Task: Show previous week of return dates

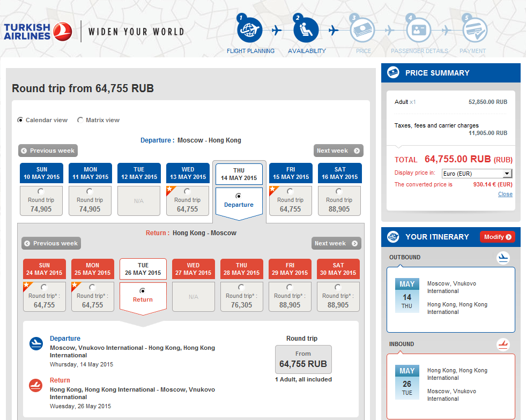Action: point(51,243)
